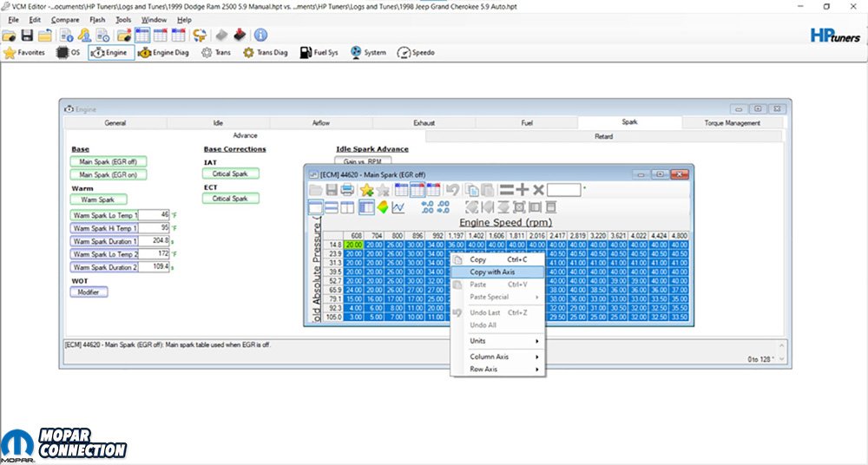868x465 pixels.
Task: Open the WOT Modifier button
Action: coord(89,292)
